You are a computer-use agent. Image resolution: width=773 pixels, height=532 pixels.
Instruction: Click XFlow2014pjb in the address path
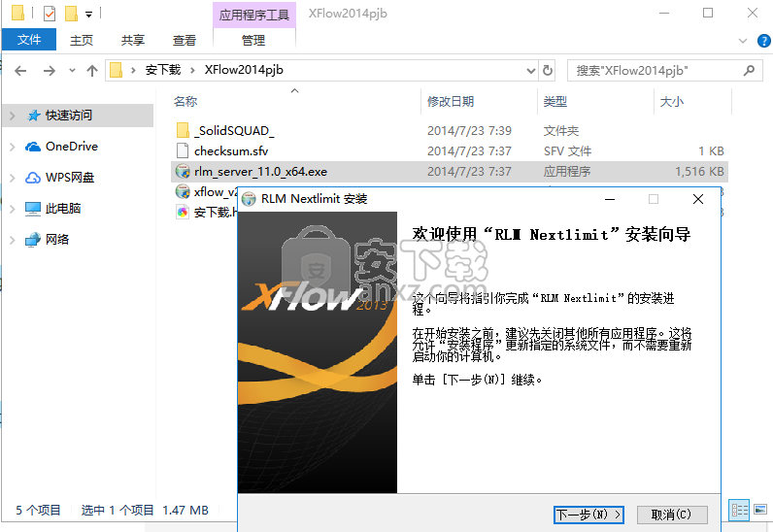(244, 70)
